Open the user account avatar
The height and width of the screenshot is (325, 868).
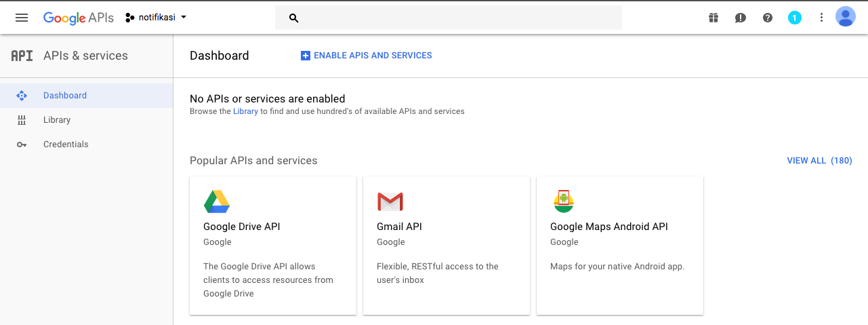tap(846, 17)
